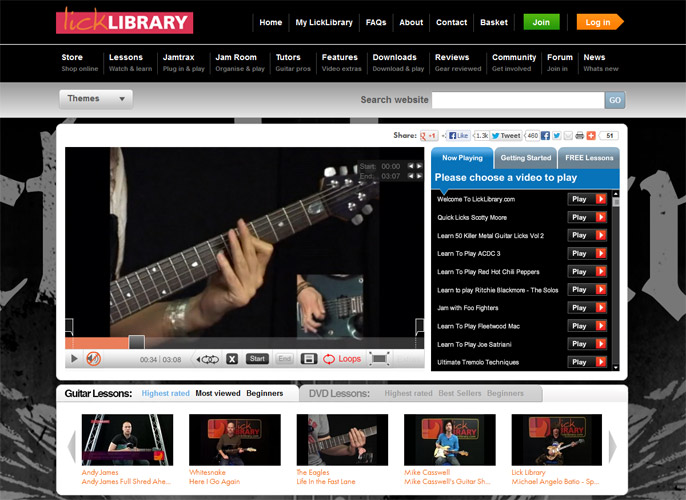Click the LickLibrary logo
The image size is (686, 500).
coord(124,21)
